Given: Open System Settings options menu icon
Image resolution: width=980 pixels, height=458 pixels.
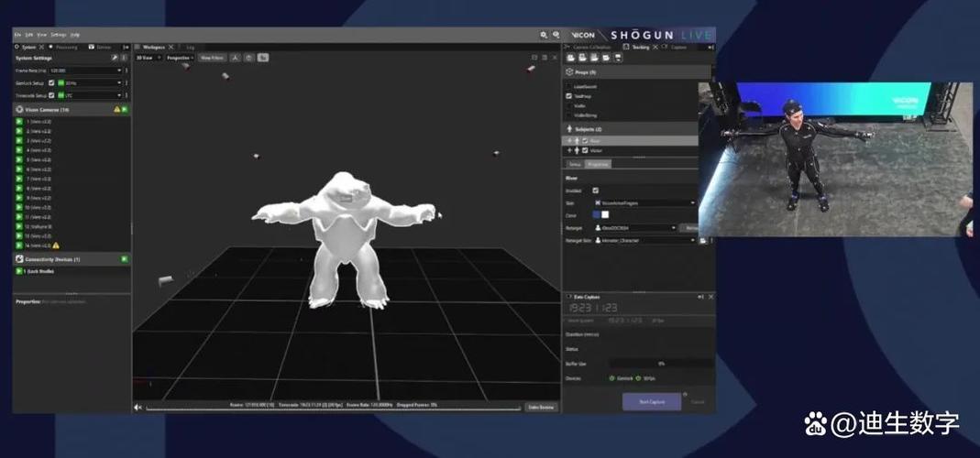Looking at the screenshot, I should pos(124,58).
